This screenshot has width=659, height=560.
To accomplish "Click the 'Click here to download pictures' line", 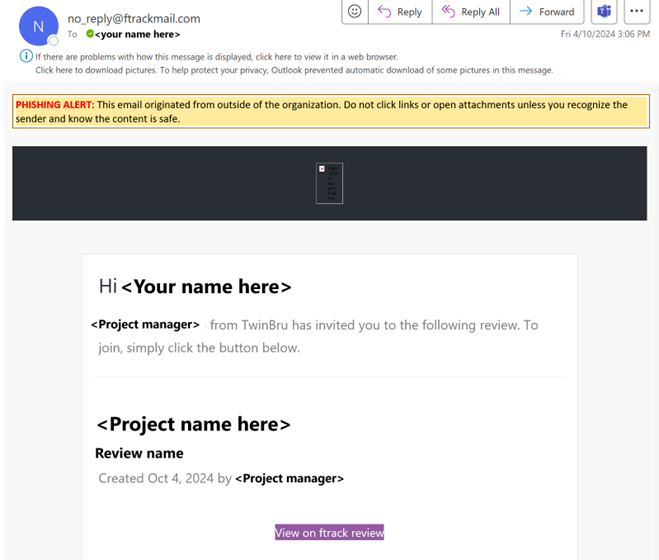I will pyautogui.click(x=294, y=70).
